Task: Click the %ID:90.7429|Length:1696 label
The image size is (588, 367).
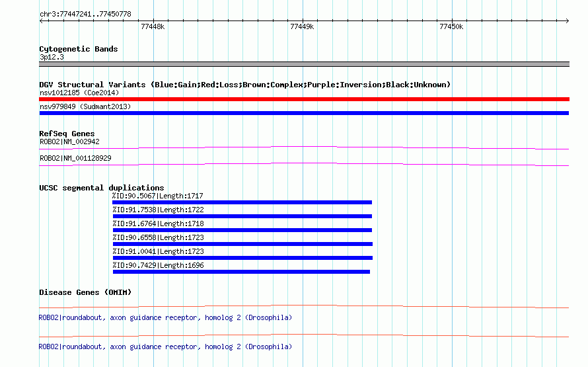Action: (158, 265)
